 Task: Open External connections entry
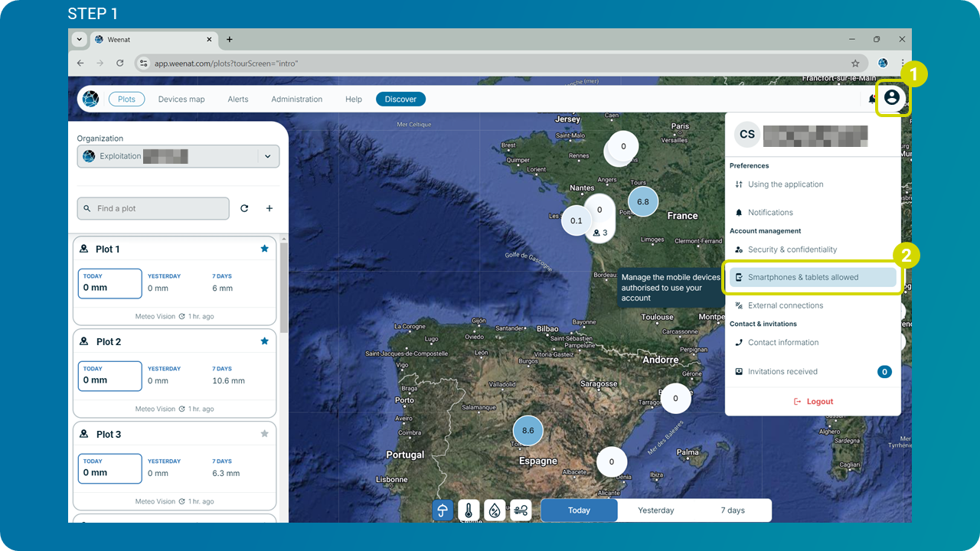point(813,305)
